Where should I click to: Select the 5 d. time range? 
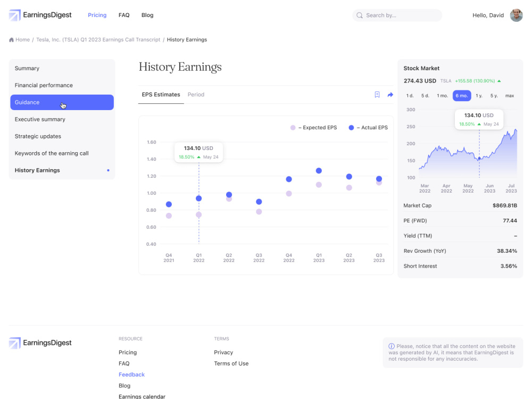click(425, 96)
